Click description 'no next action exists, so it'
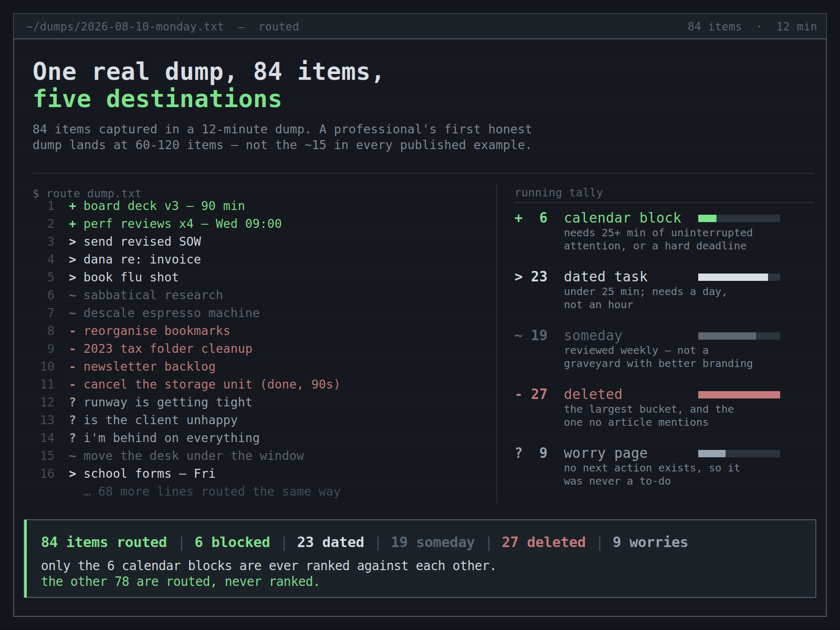The width and height of the screenshot is (840, 630). [x=652, y=468]
